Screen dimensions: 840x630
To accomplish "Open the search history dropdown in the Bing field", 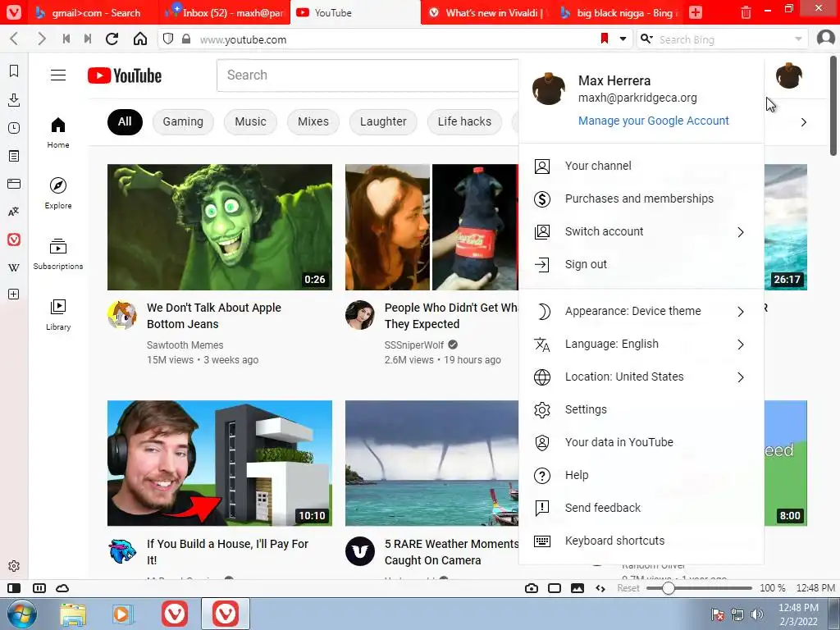I will pyautogui.click(x=798, y=39).
